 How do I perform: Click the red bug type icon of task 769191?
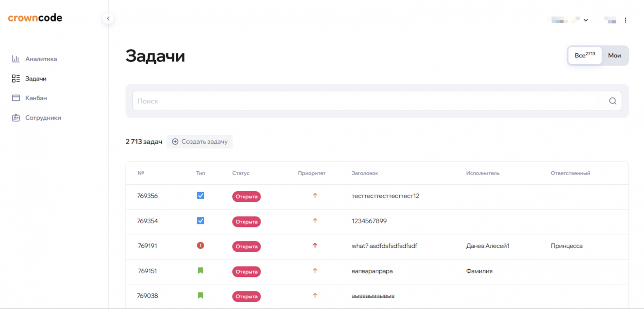201,245
